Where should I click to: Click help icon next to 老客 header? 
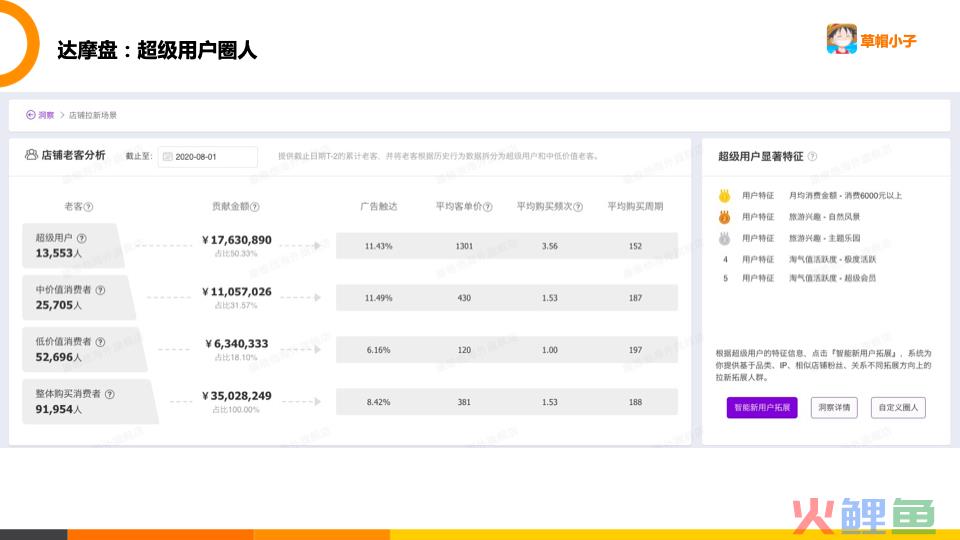pos(88,207)
